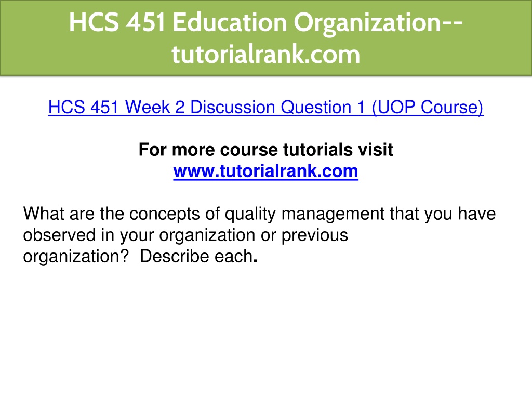Click "observed in your organization" line
The width and height of the screenshot is (532, 399).
tap(139, 235)
